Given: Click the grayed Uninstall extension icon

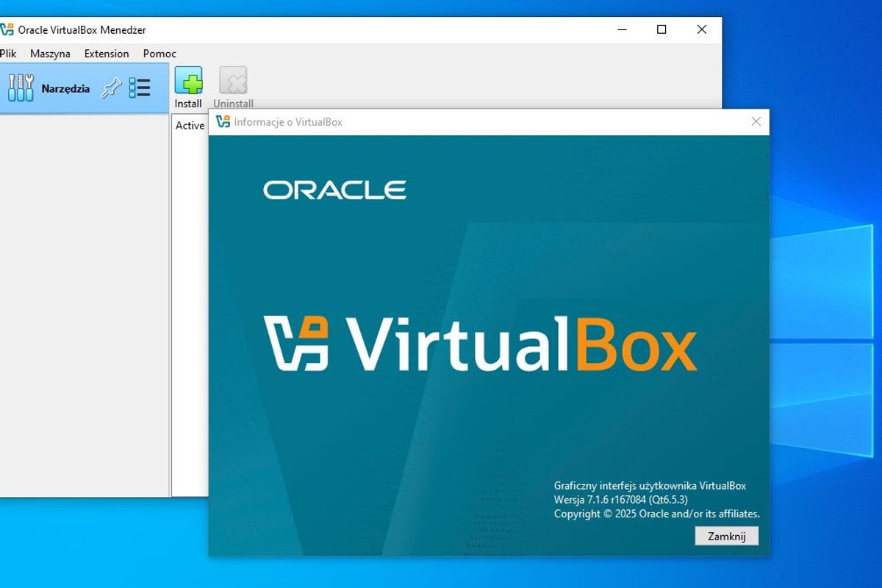Looking at the screenshot, I should 233,79.
